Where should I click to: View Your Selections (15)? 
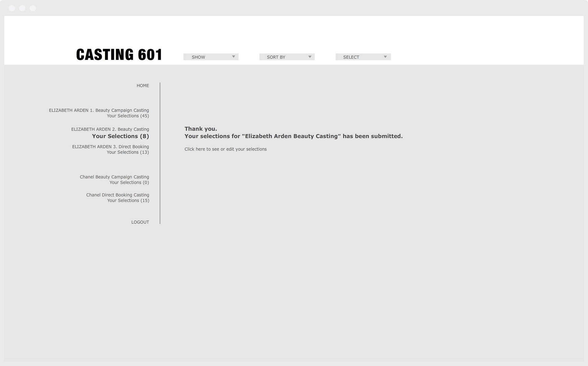tap(128, 200)
